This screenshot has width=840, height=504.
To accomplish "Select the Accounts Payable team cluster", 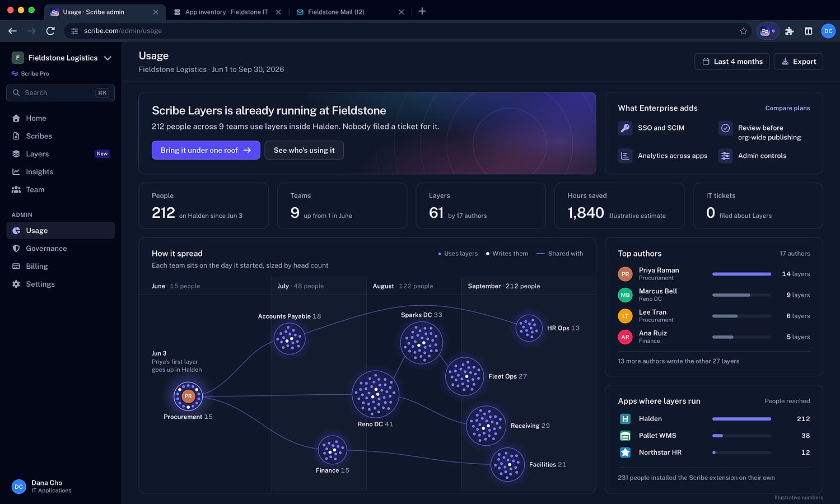I will 290,339.
